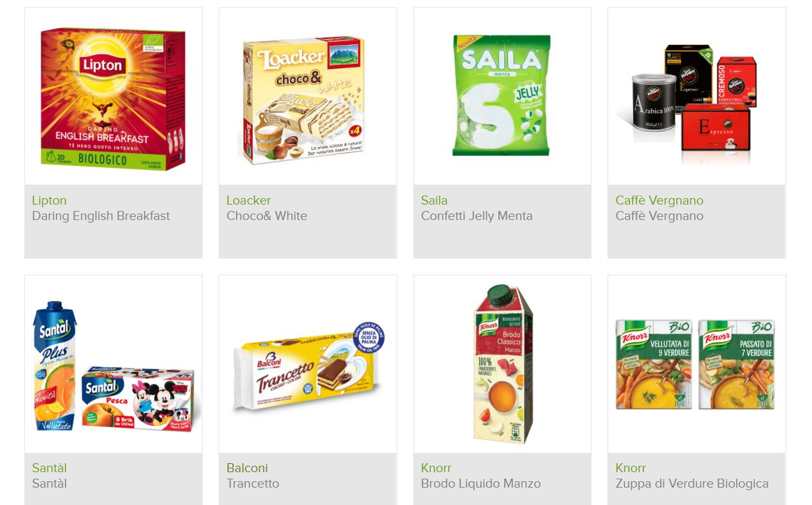Image resolution: width=812 pixels, height=505 pixels.
Task: Click the Daring English Breakfast product title
Action: (101, 216)
